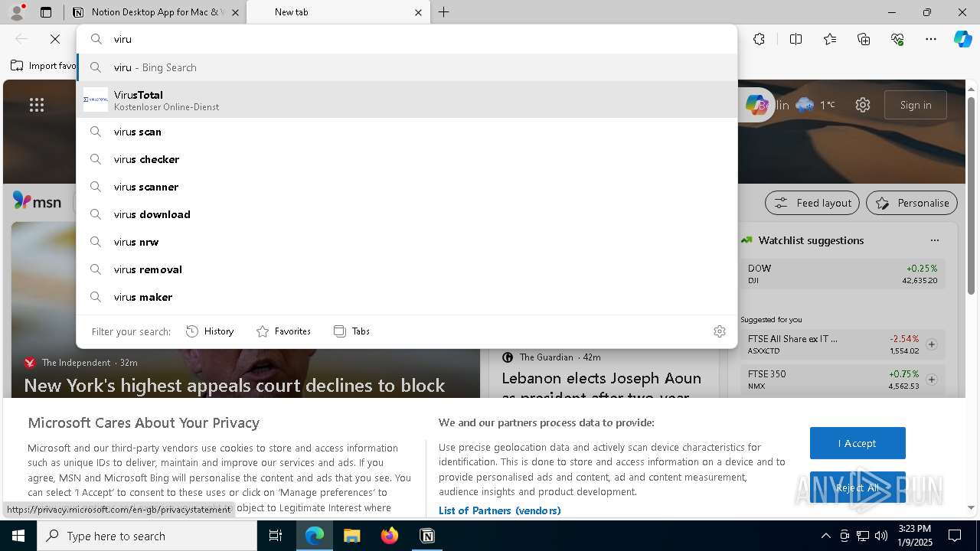Image resolution: width=980 pixels, height=551 pixels.
Task: Open Split screen icon
Action: click(795, 39)
